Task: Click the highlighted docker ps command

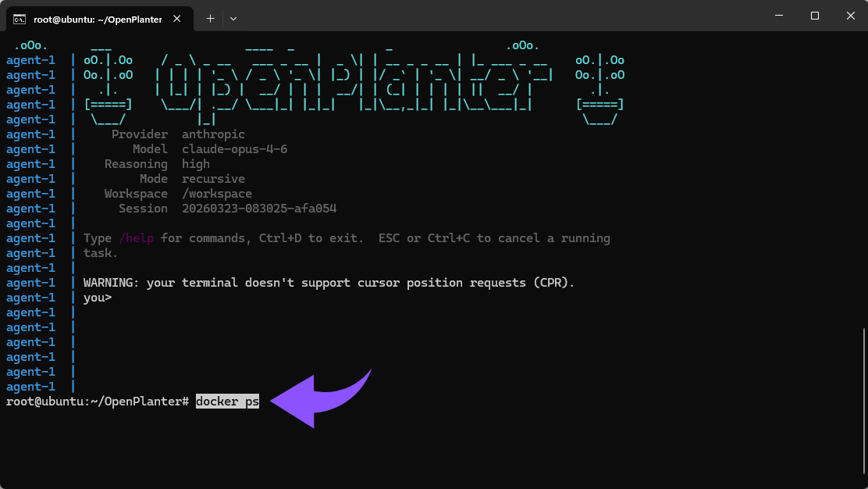Action: click(227, 401)
